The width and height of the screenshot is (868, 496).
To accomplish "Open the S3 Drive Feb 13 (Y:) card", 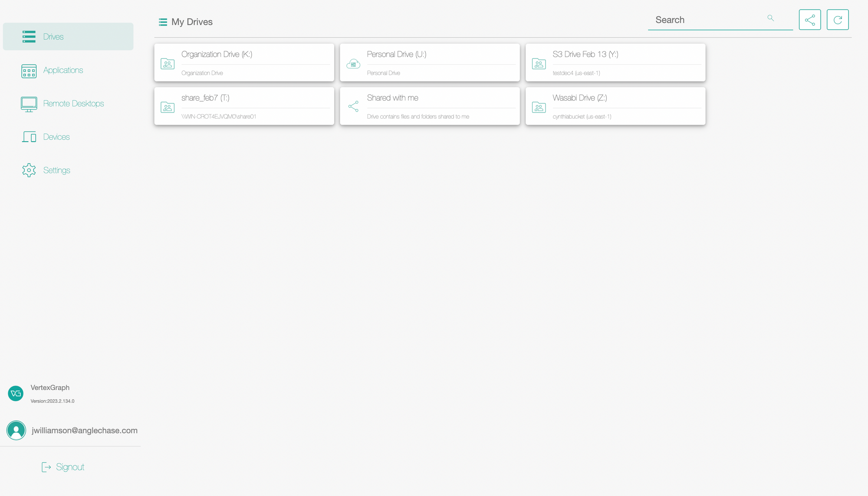I will 615,62.
